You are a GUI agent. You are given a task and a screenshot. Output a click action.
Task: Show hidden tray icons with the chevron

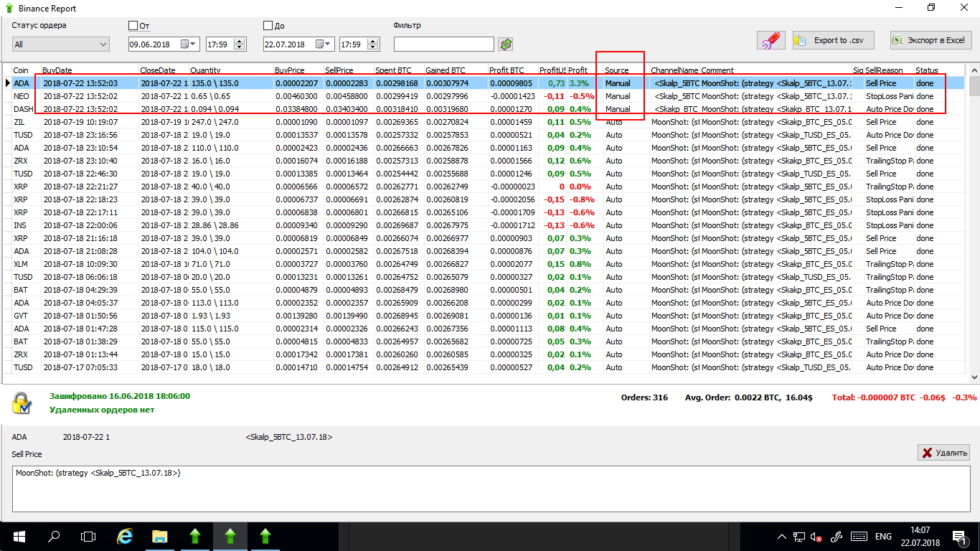781,537
